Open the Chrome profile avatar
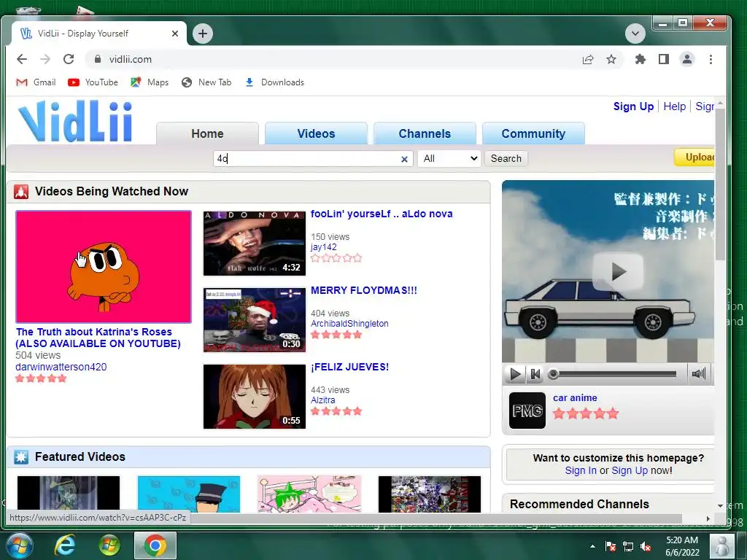The width and height of the screenshot is (747, 560). click(687, 59)
